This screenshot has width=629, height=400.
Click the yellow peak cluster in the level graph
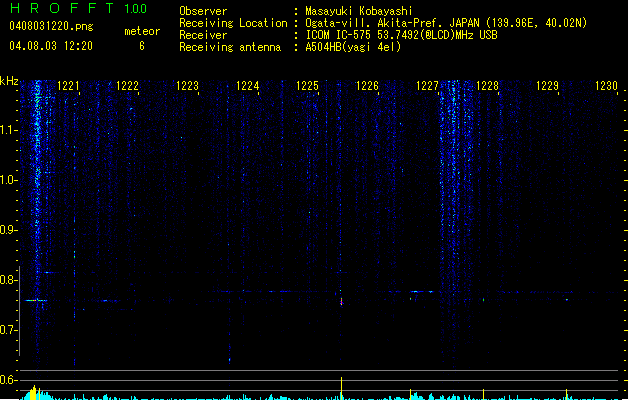point(35,393)
